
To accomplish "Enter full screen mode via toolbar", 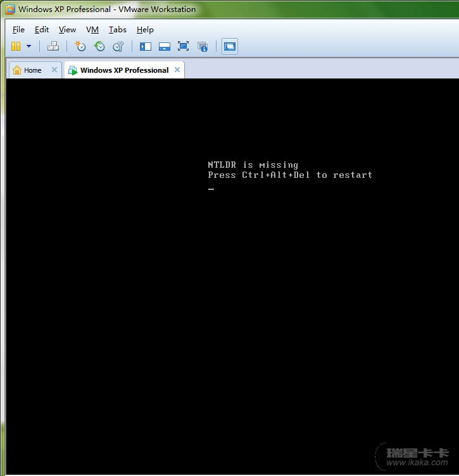I will pyautogui.click(x=184, y=46).
